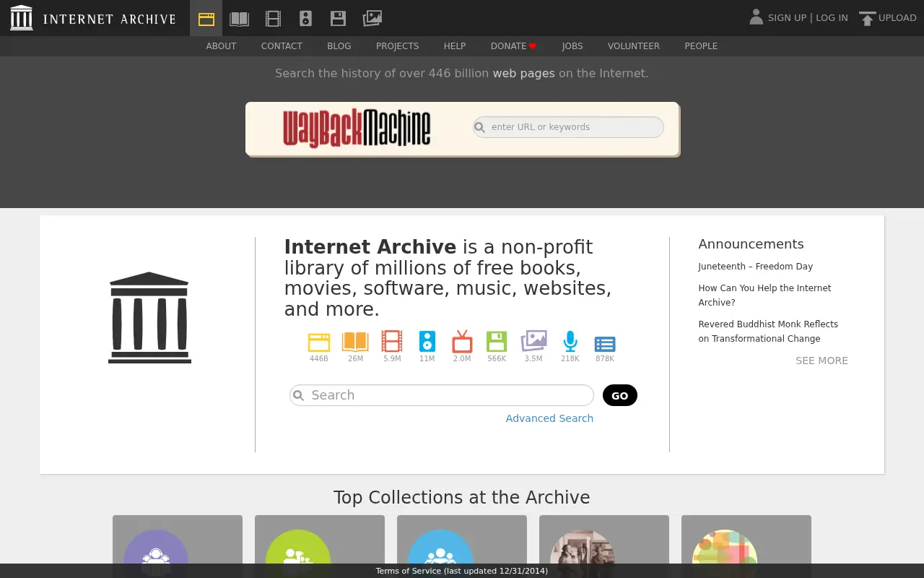Viewport: 924px width, 578px height.
Task: Open the texts book icon labeled 26M
Action: pyautogui.click(x=355, y=341)
